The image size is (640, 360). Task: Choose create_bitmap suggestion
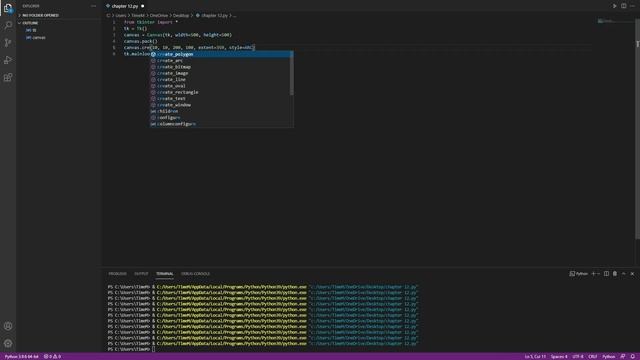220,67
